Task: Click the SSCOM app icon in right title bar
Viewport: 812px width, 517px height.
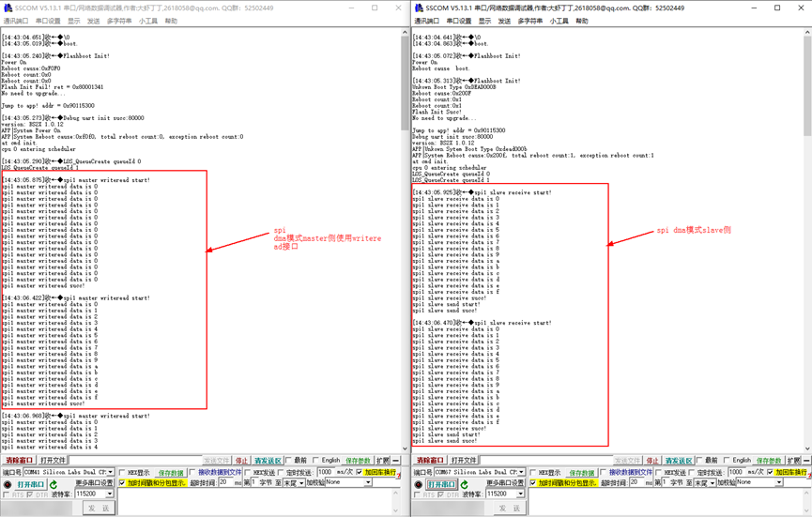Action: [x=419, y=8]
